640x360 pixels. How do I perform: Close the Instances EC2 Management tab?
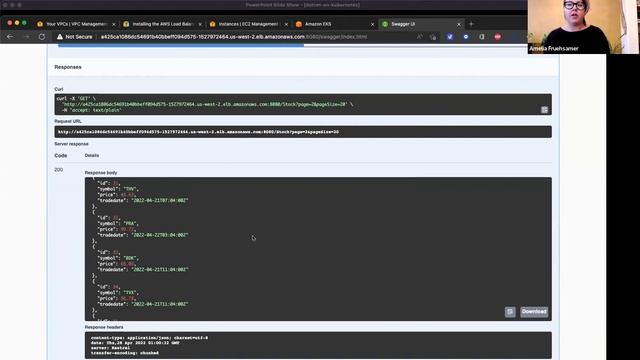(x=286, y=24)
